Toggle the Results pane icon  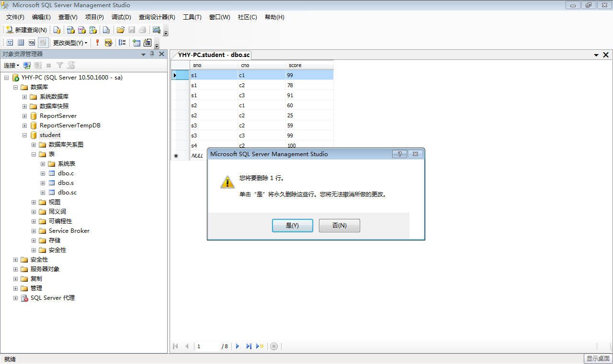pyautogui.click(x=43, y=43)
